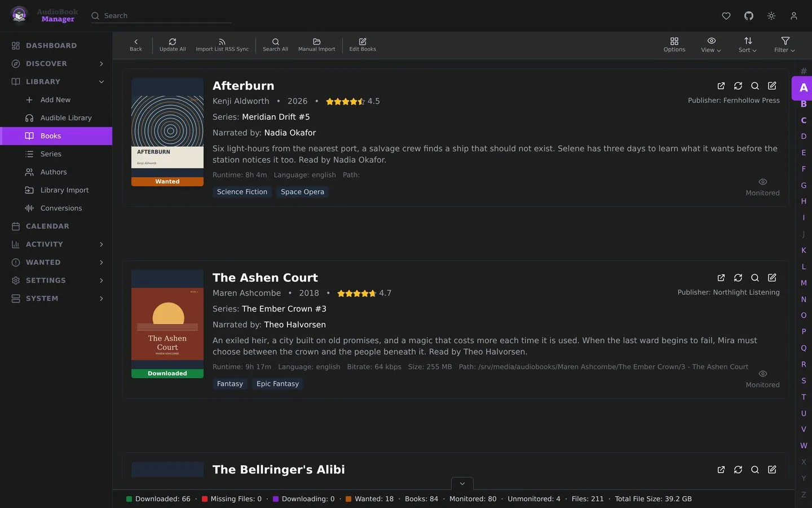Jump to letter M in index

coord(804,283)
